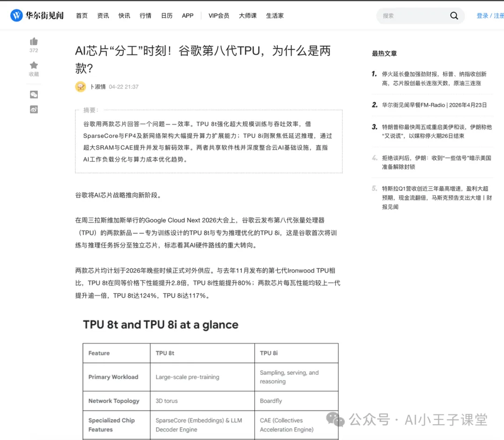Go to the VIP会员 page
504x440 pixels.
coord(219,15)
